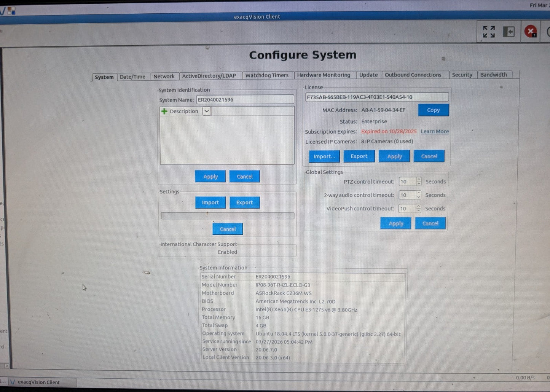Click the Server Version value 20.06.7.0

(266, 350)
